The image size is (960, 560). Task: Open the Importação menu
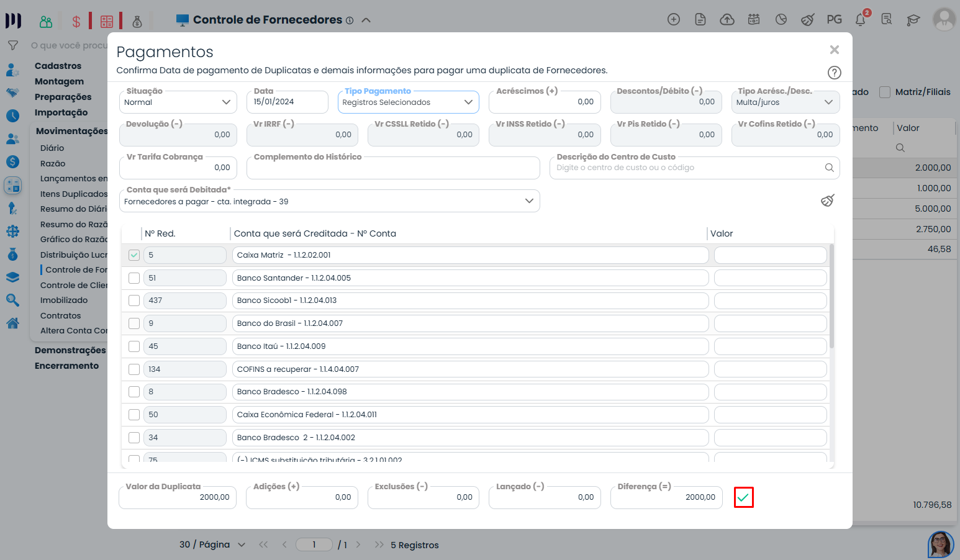pyautogui.click(x=61, y=112)
